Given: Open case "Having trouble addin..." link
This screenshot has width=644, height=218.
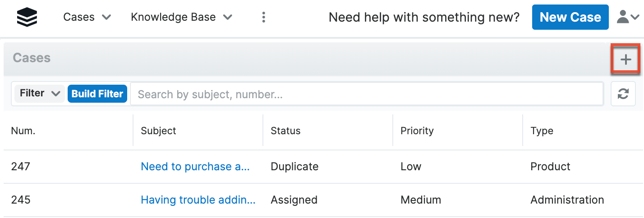Looking at the screenshot, I should click(198, 200).
